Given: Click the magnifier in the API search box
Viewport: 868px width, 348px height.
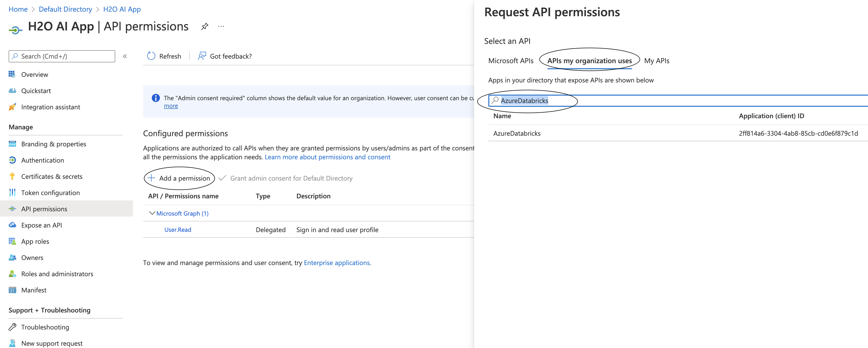Looking at the screenshot, I should coord(495,100).
